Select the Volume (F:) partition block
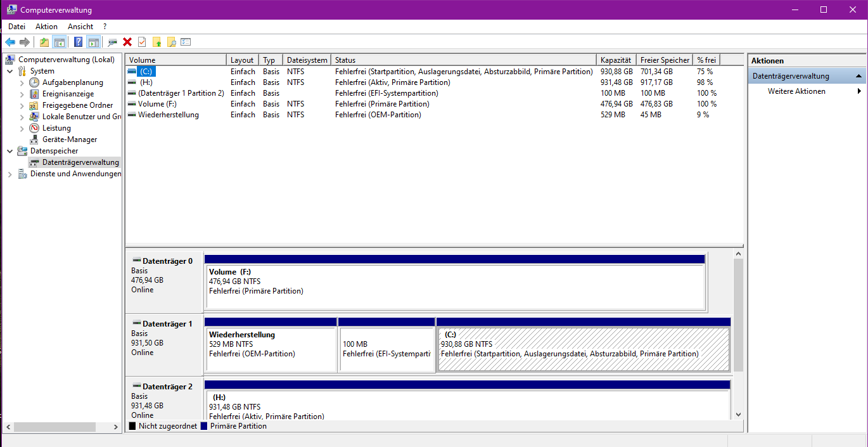 455,287
